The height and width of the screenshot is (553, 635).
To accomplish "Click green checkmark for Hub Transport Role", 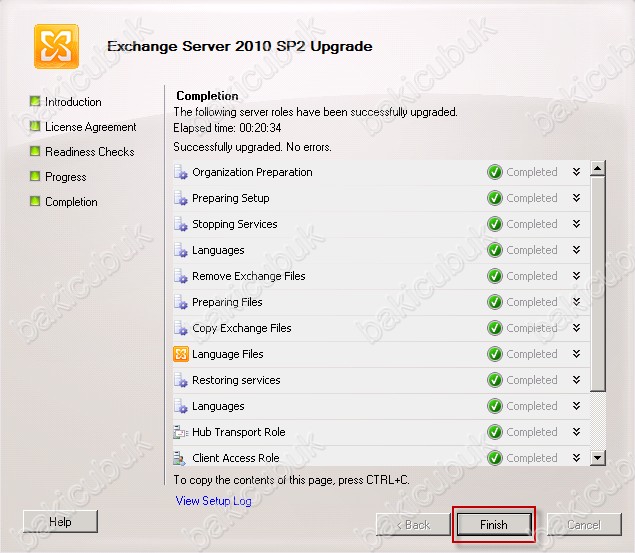I will 494,432.
